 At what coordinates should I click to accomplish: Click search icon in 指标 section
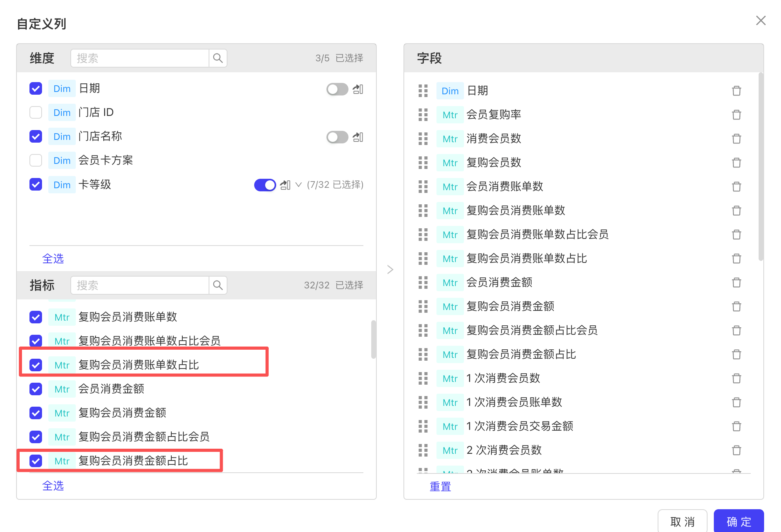click(x=218, y=285)
